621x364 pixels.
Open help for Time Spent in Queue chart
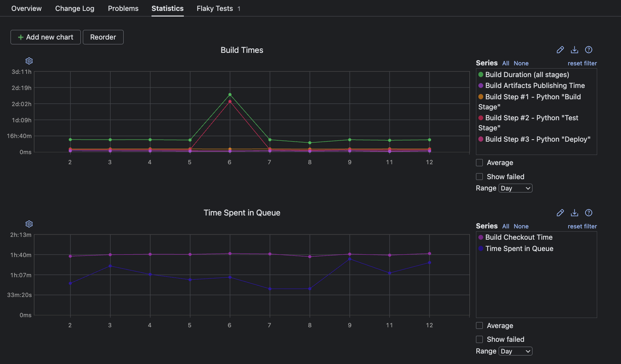(589, 213)
